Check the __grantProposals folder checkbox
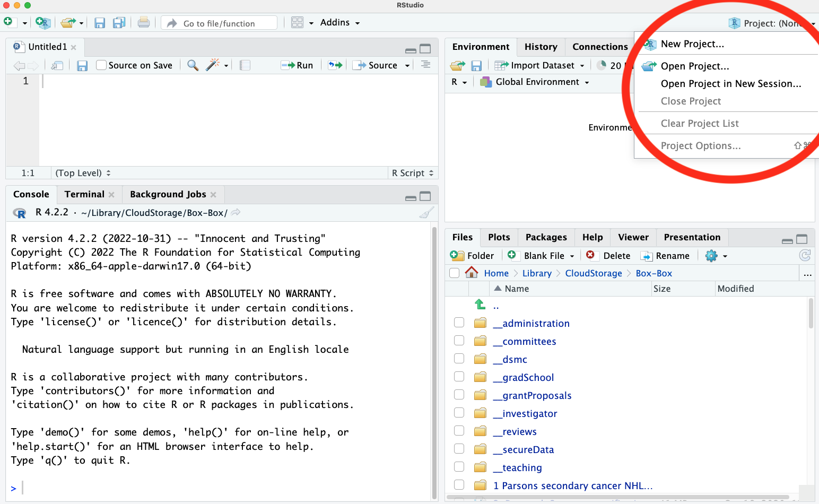The image size is (819, 504). (459, 395)
